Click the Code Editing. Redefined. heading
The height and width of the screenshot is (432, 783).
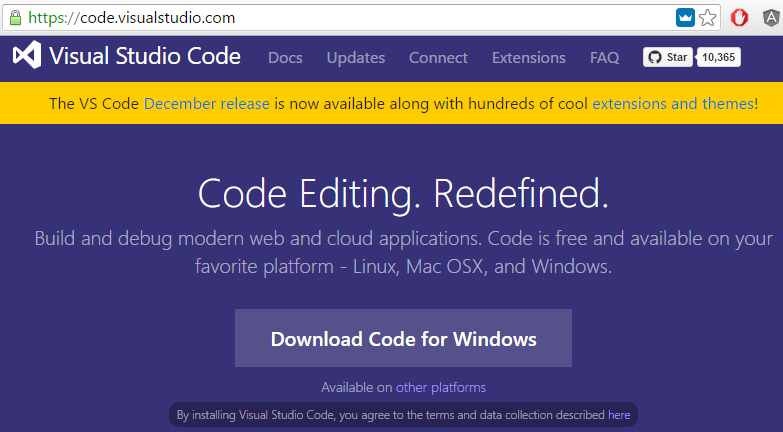tap(403, 194)
